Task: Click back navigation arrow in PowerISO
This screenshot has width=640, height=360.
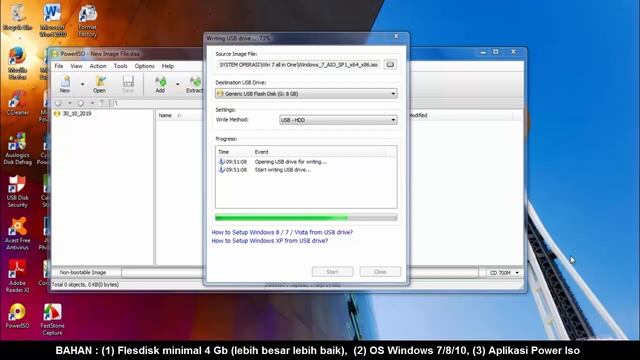Action: tap(58, 103)
